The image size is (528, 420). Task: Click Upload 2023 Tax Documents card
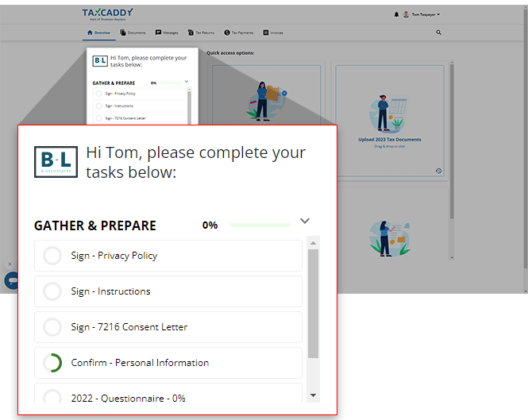click(390, 120)
